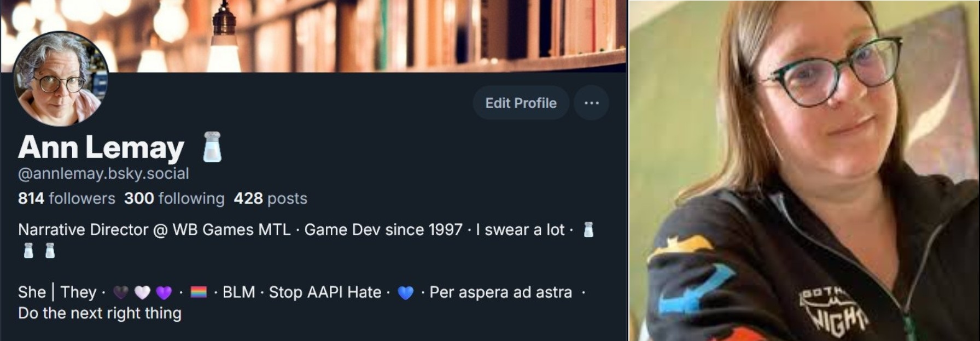Click the Ann Lemay display name
The width and height of the screenshot is (980, 341).
pyautogui.click(x=101, y=148)
